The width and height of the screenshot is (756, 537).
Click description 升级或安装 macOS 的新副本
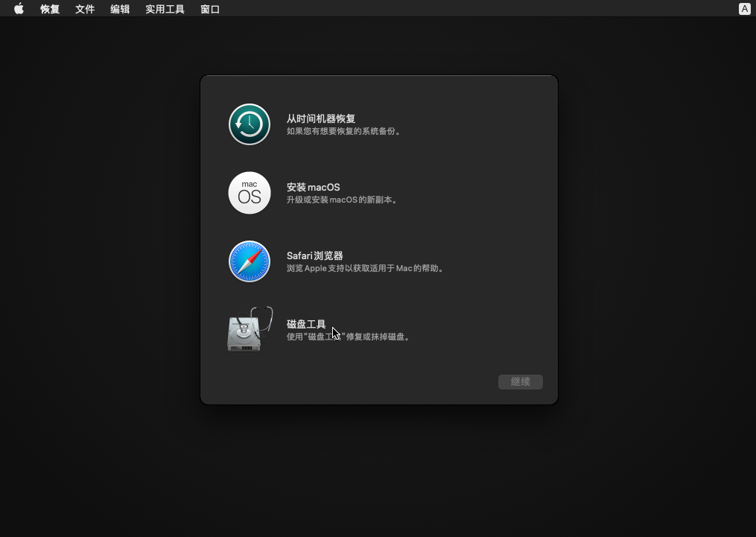tap(343, 200)
